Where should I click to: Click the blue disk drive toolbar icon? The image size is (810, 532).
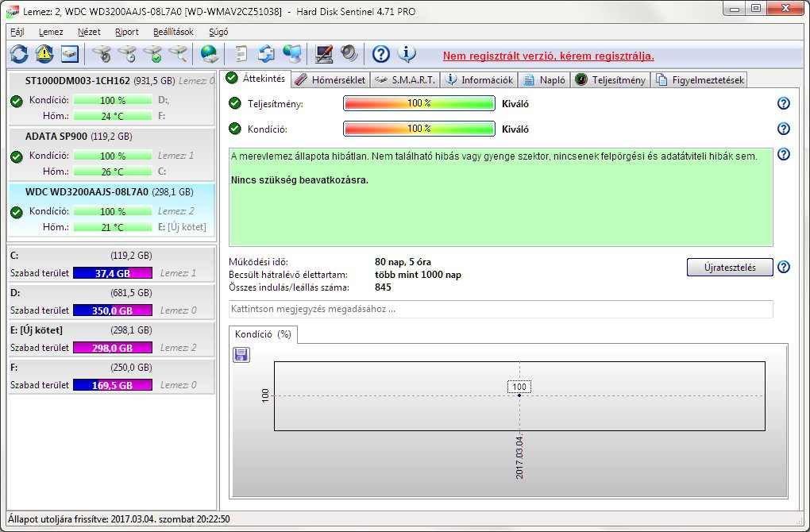tap(70, 54)
